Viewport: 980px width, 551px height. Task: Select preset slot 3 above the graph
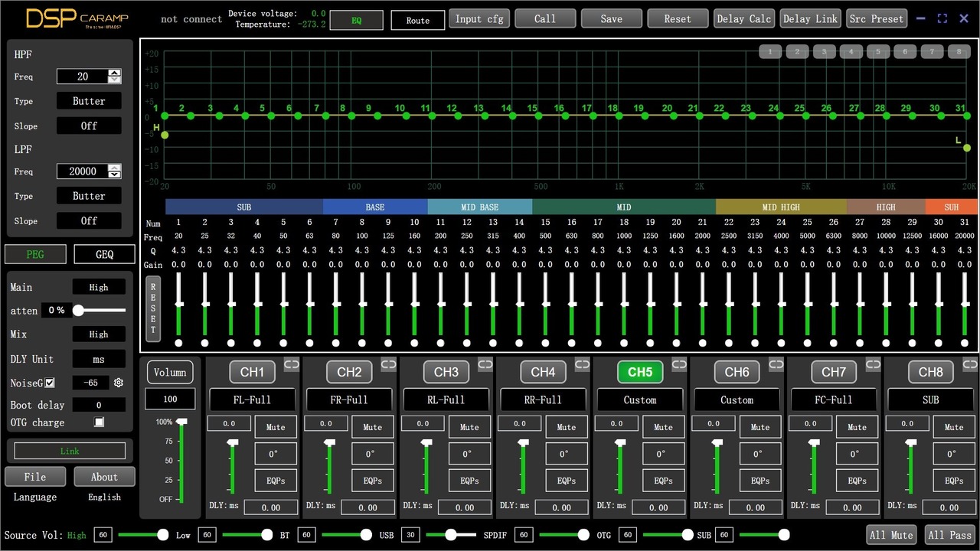pos(824,52)
